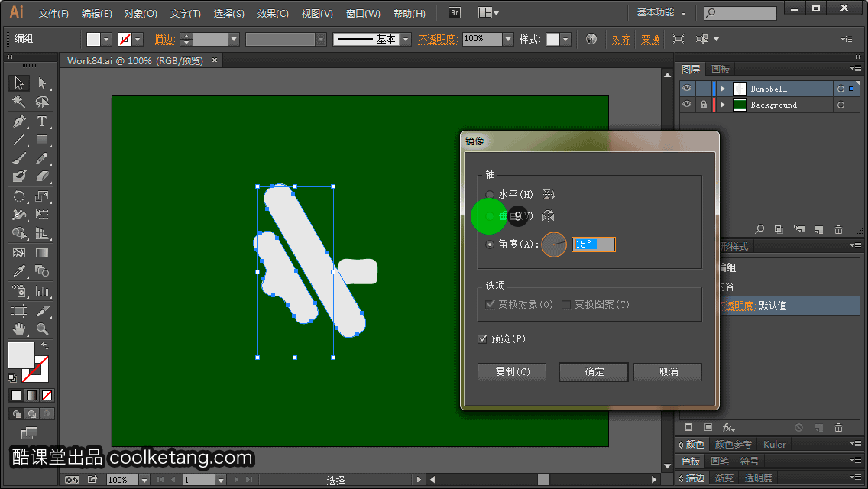This screenshot has width=868, height=489.
Task: Select the Direct Selection tool
Action: click(42, 83)
